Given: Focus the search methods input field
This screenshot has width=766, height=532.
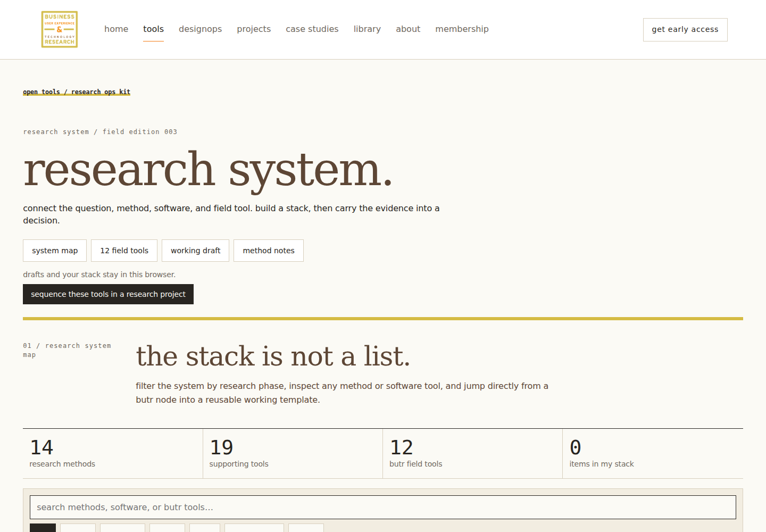Looking at the screenshot, I should [383, 508].
